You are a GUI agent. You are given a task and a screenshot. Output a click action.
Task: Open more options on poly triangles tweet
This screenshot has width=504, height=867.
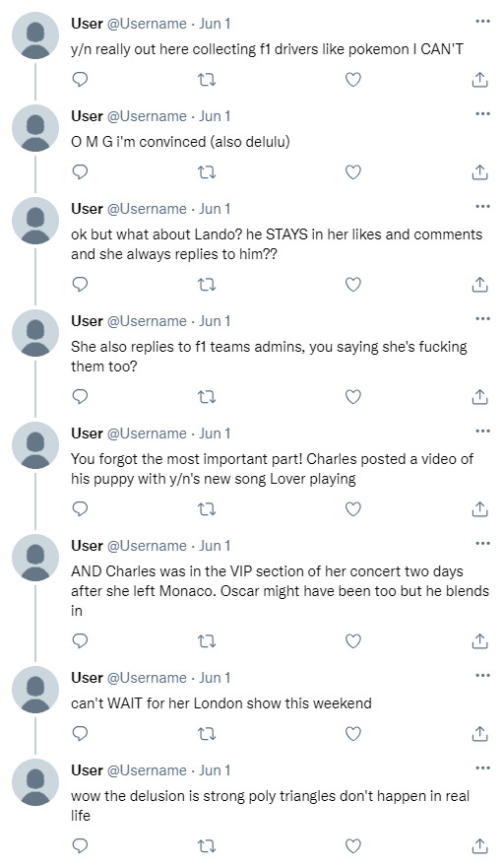click(x=482, y=767)
